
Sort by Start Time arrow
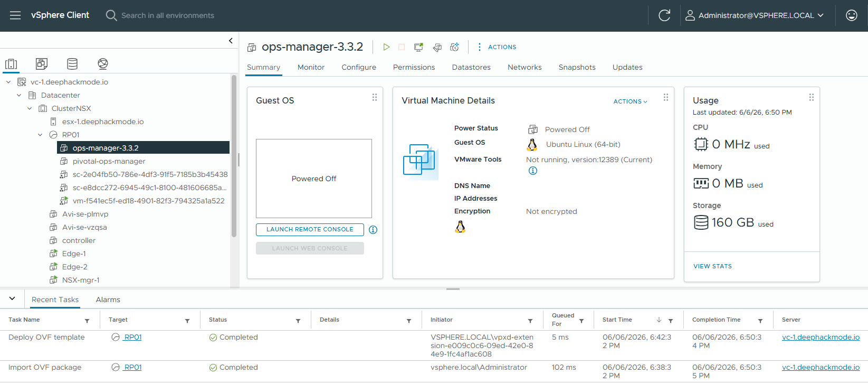click(659, 320)
